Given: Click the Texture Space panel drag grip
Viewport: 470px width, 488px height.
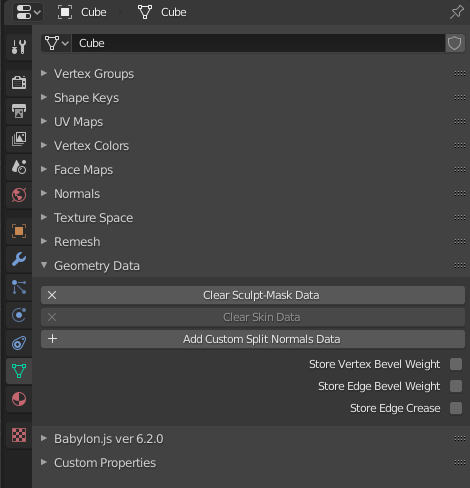Looking at the screenshot, I should pyautogui.click(x=460, y=218).
